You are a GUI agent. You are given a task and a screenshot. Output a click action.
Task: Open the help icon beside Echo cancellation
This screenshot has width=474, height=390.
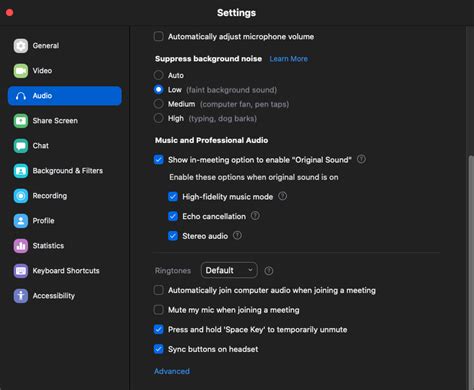[255, 216]
